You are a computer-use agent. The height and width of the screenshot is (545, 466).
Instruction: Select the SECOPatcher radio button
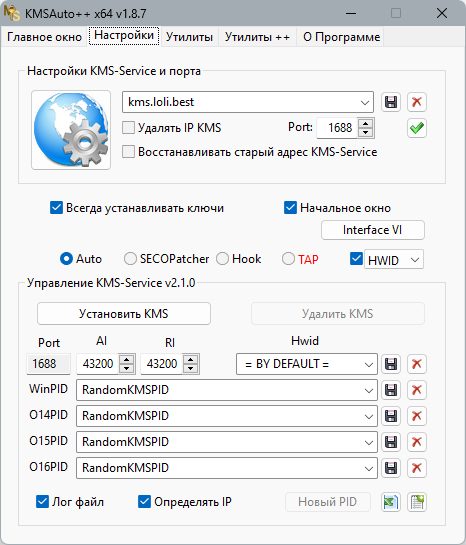(x=130, y=259)
